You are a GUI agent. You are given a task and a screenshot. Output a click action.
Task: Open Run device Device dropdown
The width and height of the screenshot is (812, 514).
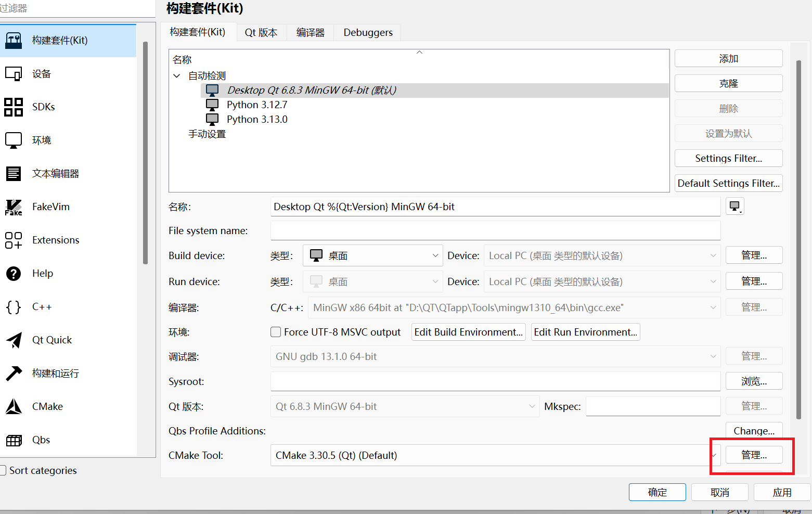coord(602,281)
